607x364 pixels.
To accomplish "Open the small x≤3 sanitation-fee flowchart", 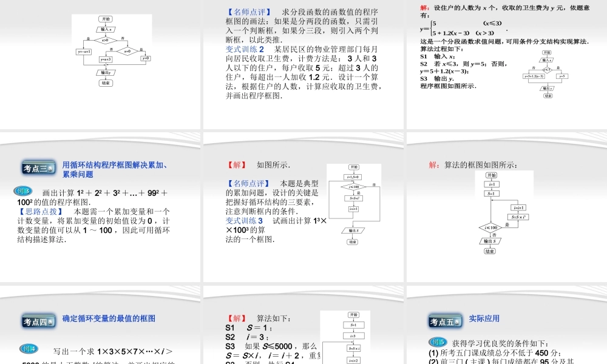I will 546,74.
